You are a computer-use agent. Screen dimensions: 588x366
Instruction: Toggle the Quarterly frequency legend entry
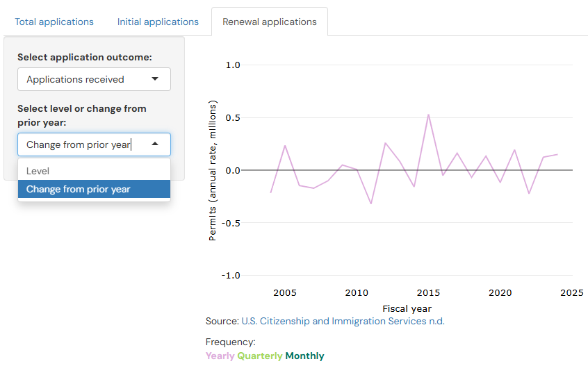pyautogui.click(x=260, y=356)
